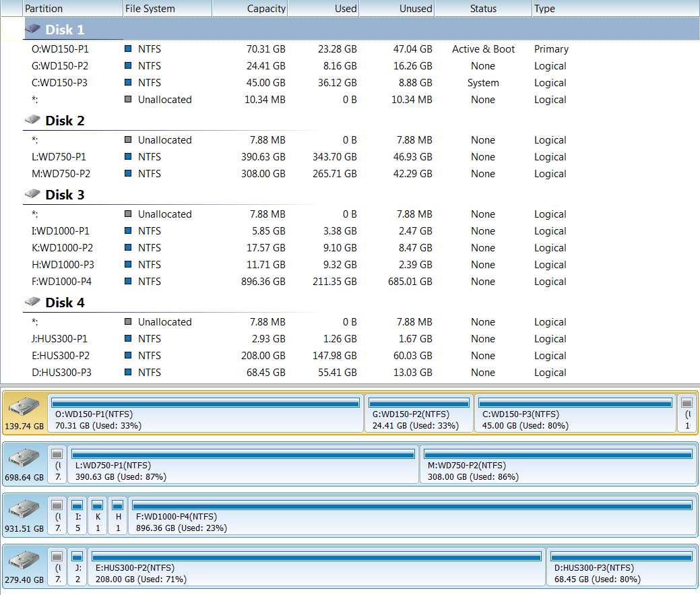Viewport: 700px width, 595px height.
Task: Click the Disk 1 drive icon in the list
Action: point(32,29)
